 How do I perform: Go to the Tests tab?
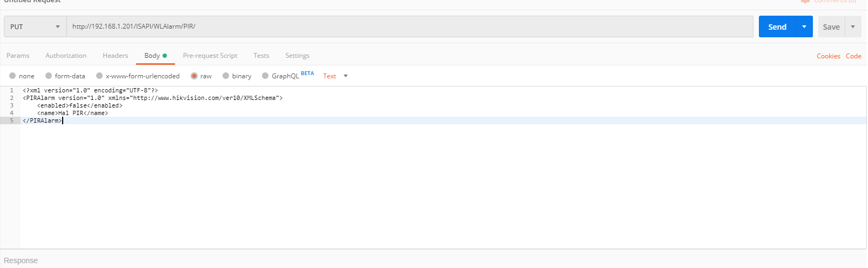pos(261,56)
